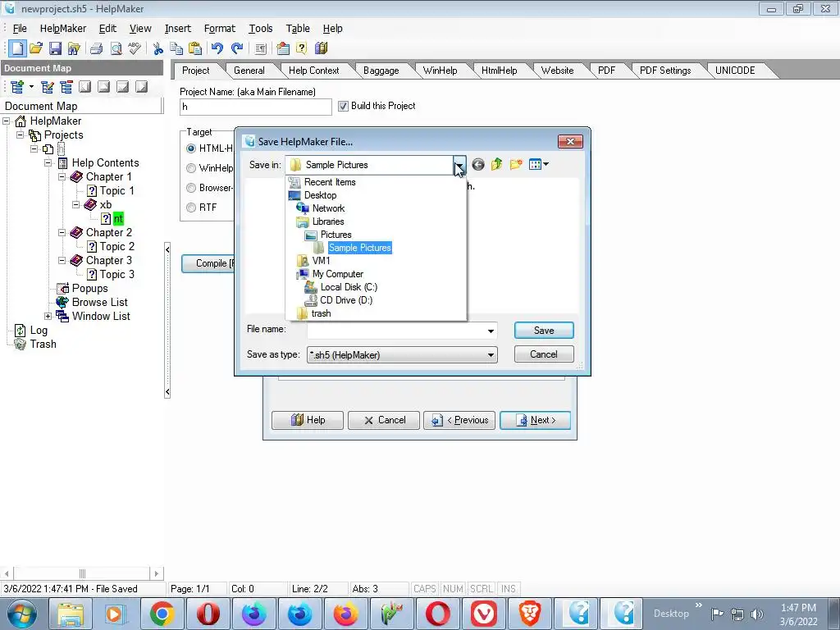Image resolution: width=840 pixels, height=630 pixels.
Task: Select Topic 3 in the Document Map
Action: pyautogui.click(x=116, y=274)
